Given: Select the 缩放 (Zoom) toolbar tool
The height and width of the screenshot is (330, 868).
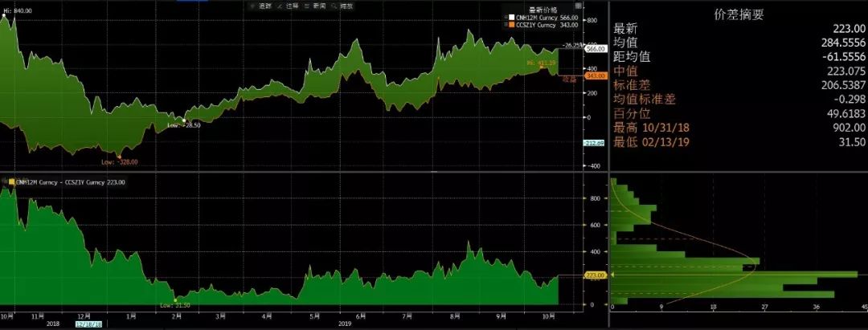Looking at the screenshot, I should (x=342, y=6).
